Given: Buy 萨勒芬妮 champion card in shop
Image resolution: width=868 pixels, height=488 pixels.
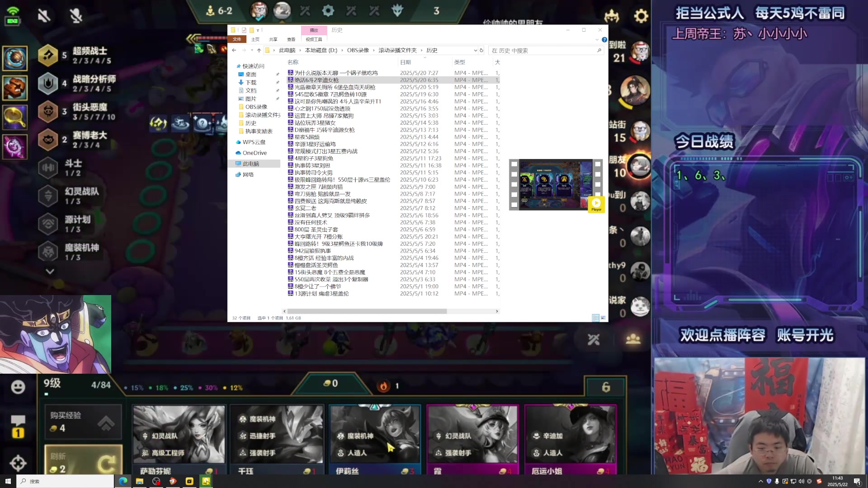Looking at the screenshot, I should pyautogui.click(x=179, y=440).
